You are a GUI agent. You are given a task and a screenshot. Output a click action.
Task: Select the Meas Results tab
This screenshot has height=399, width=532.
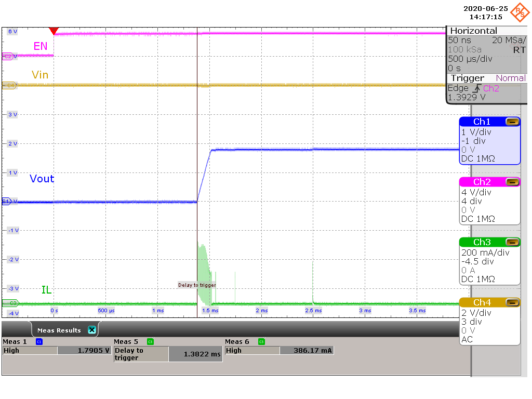click(60, 329)
